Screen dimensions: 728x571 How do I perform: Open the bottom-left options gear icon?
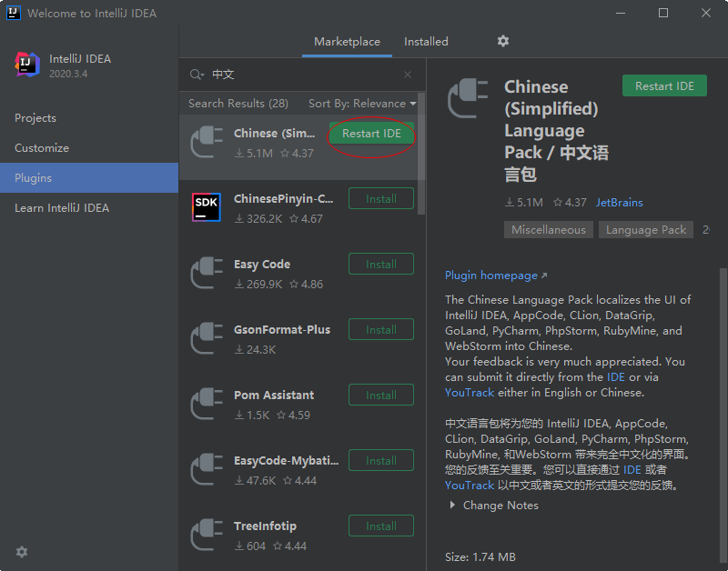coord(22,552)
